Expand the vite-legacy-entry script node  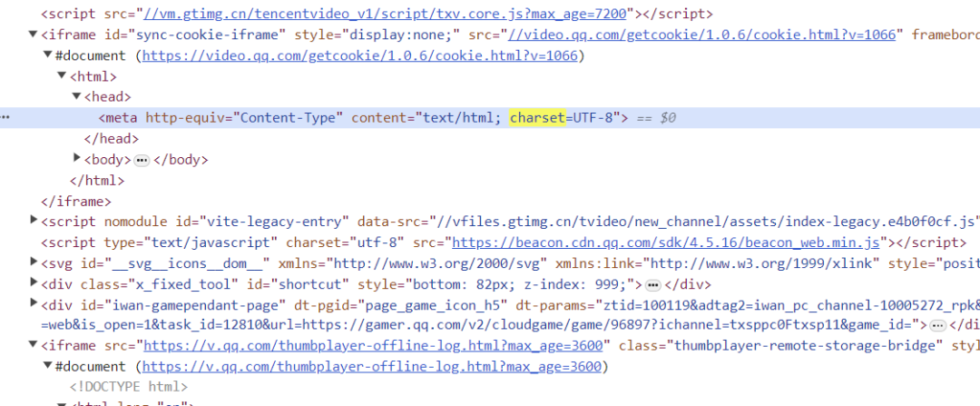click(34, 220)
